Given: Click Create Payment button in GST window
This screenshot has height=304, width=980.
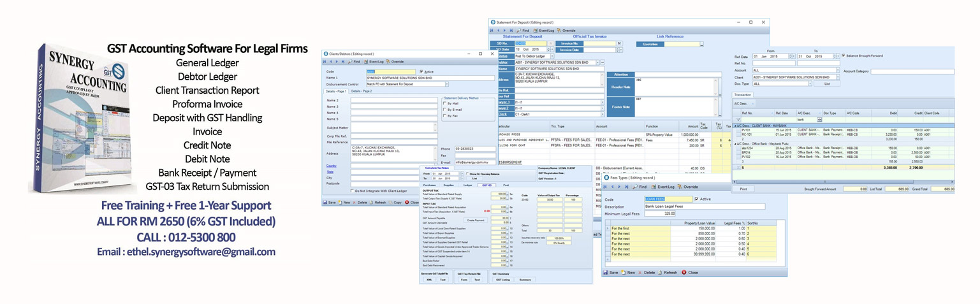Looking at the screenshot, I should coord(476,220).
